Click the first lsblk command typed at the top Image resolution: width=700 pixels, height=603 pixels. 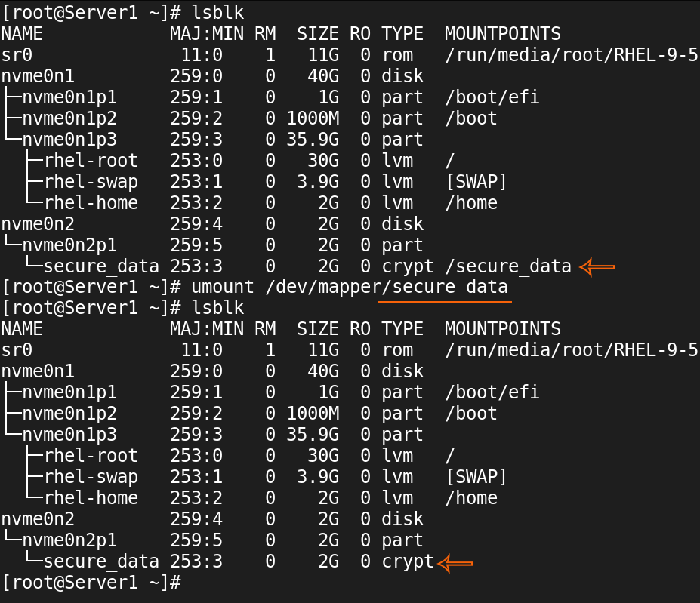(x=218, y=13)
